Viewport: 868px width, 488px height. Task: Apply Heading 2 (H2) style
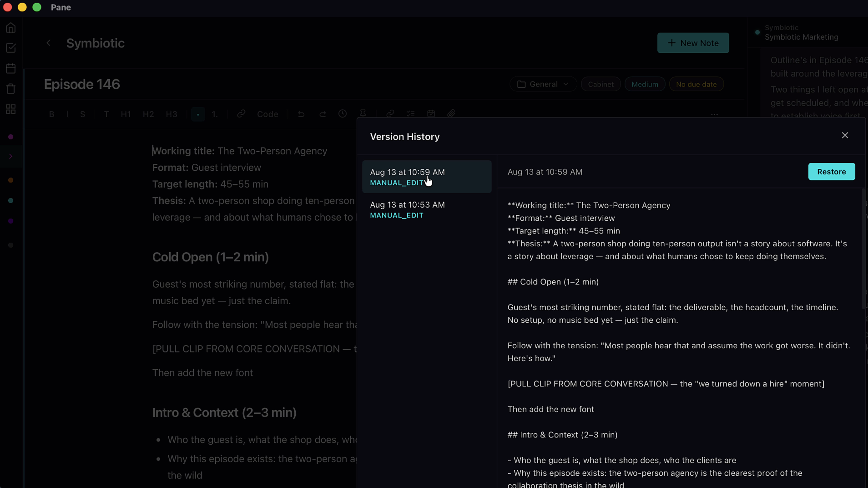coord(148,114)
